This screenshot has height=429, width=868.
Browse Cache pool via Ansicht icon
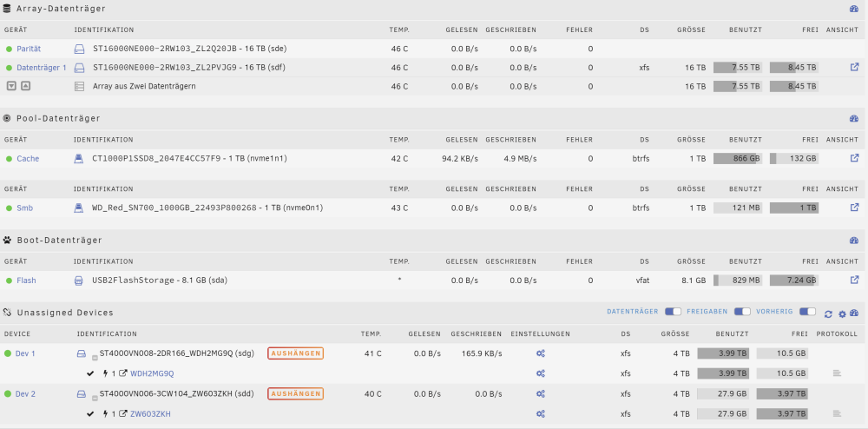[854, 158]
